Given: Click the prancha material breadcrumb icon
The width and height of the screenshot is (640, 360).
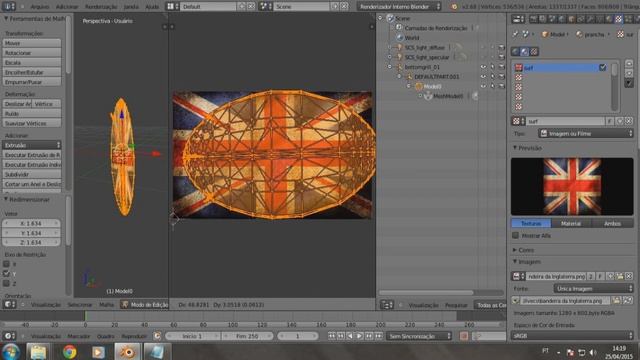Looking at the screenshot, I should 579,35.
